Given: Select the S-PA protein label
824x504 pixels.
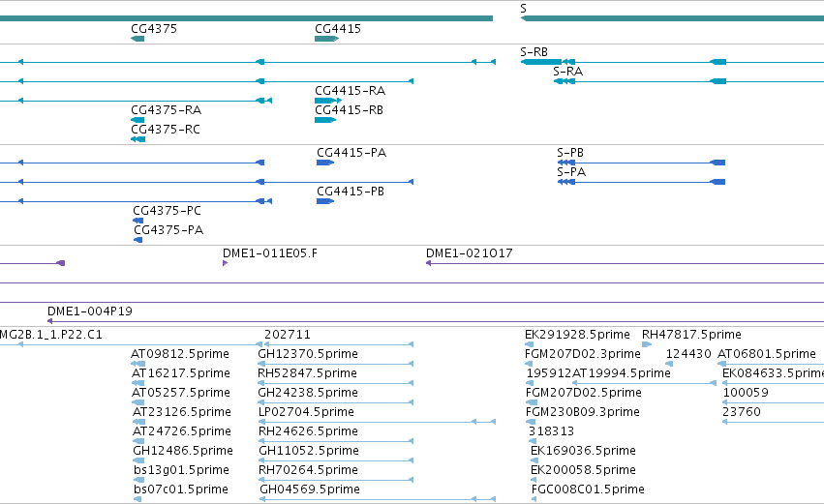Looking at the screenshot, I should click(x=571, y=172).
